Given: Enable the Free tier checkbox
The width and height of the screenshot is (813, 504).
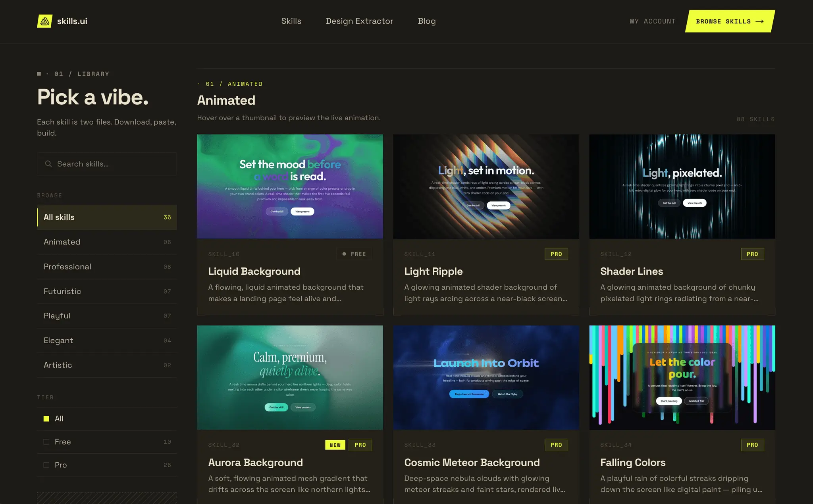Looking at the screenshot, I should [46, 442].
